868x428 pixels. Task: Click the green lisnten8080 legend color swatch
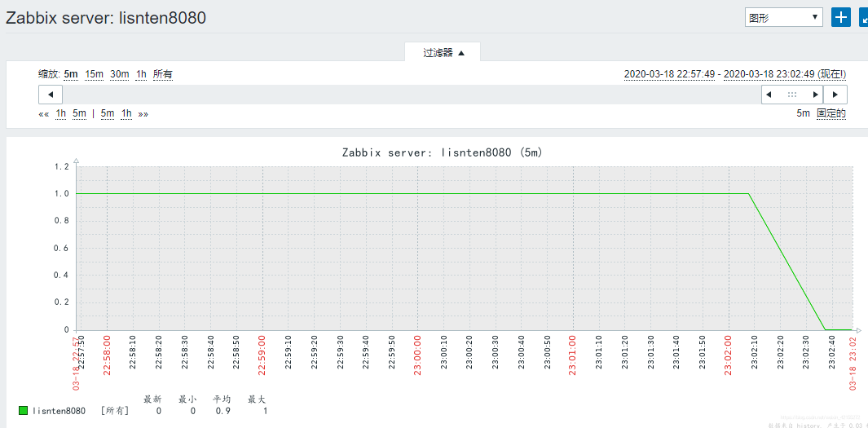[24, 411]
